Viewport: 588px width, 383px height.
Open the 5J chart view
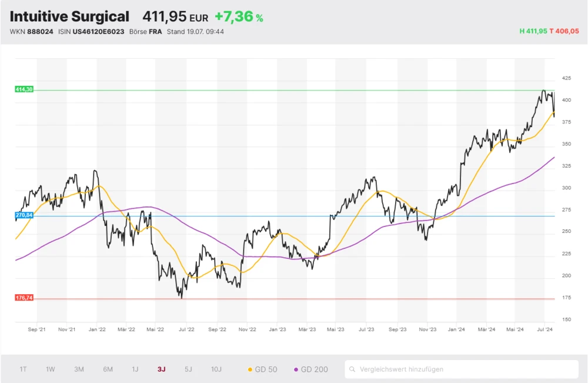[x=188, y=369]
